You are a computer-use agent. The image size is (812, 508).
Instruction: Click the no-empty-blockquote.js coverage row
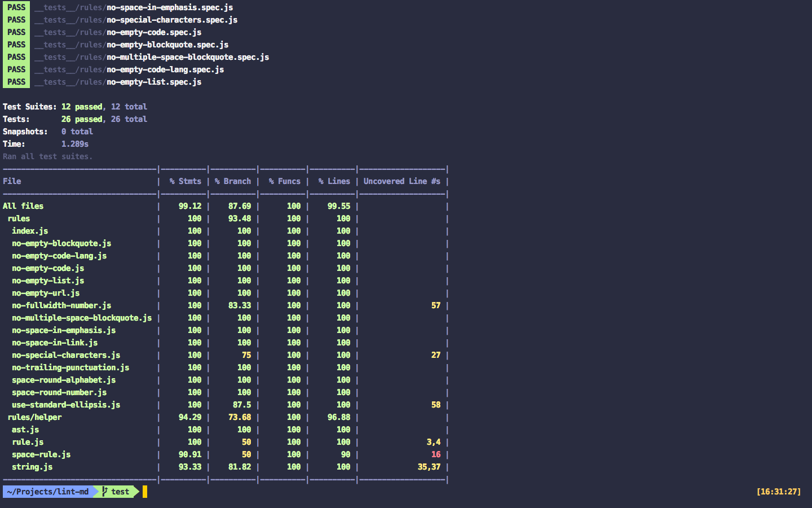(226, 243)
